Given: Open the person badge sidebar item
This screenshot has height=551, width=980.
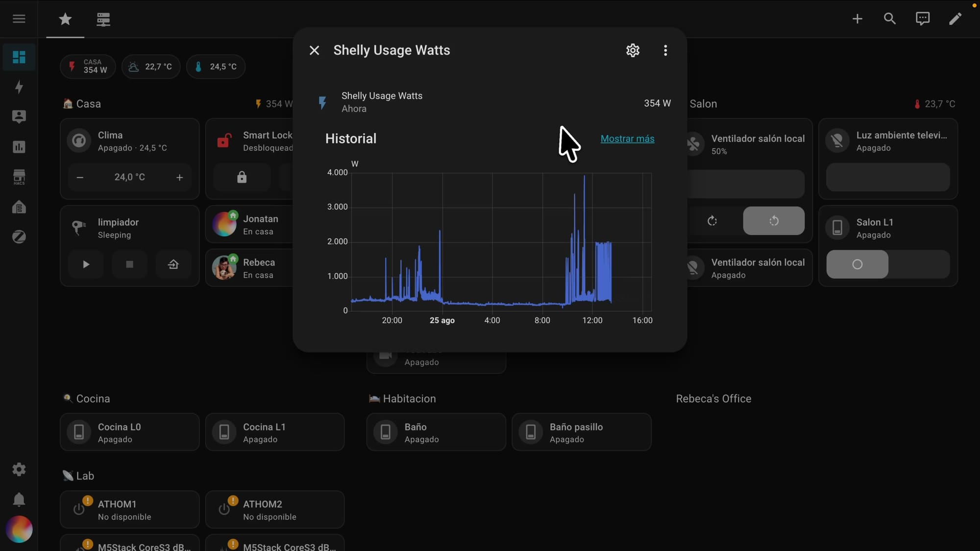Looking at the screenshot, I should click(19, 117).
